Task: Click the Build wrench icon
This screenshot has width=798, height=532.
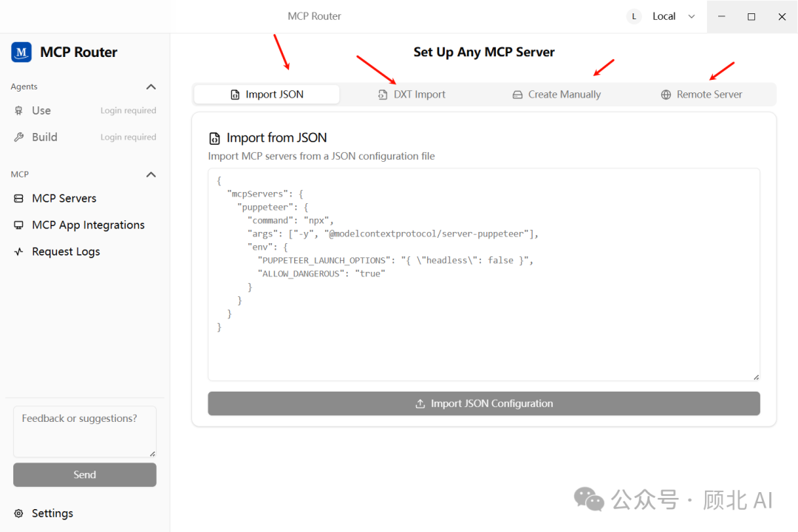Action: (x=18, y=137)
